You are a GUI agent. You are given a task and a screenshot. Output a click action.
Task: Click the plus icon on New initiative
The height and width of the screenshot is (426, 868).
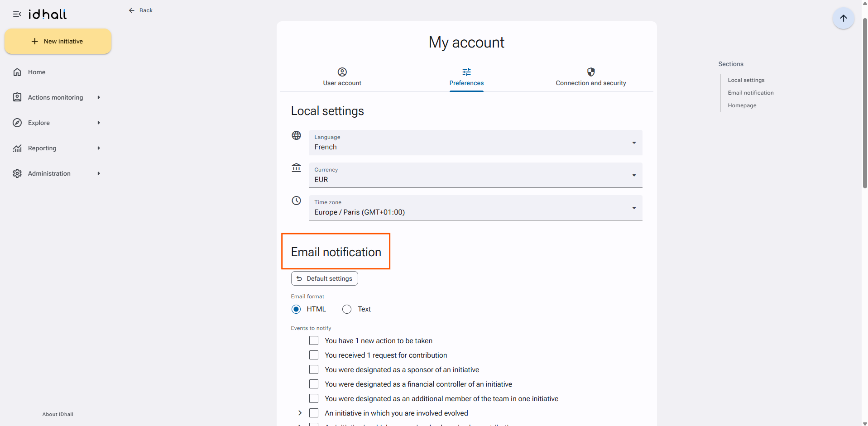click(x=35, y=41)
